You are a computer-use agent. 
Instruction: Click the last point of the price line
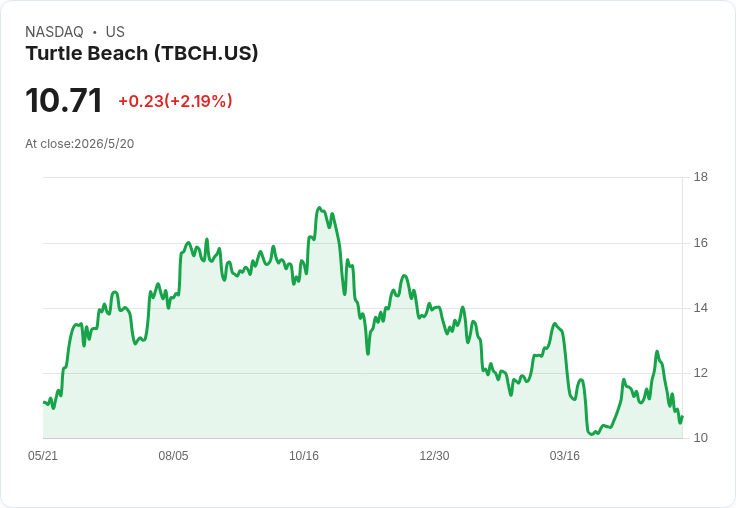pyautogui.click(x=682, y=416)
